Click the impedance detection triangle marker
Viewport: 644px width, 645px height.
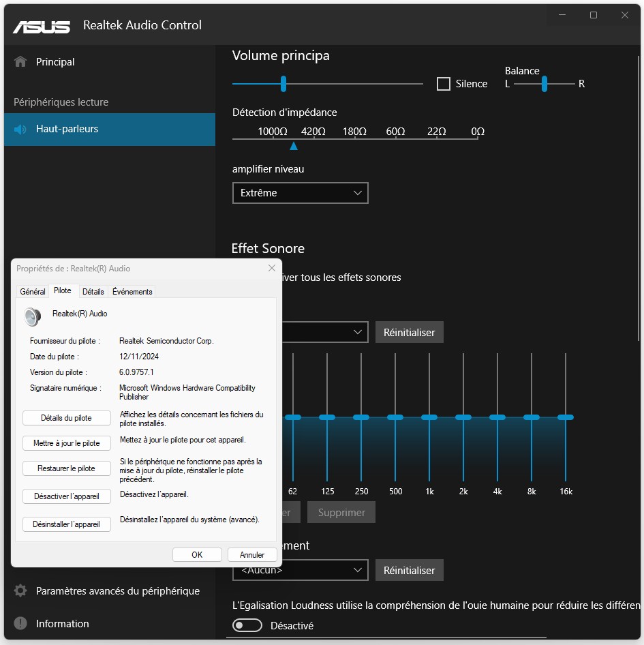tap(294, 146)
